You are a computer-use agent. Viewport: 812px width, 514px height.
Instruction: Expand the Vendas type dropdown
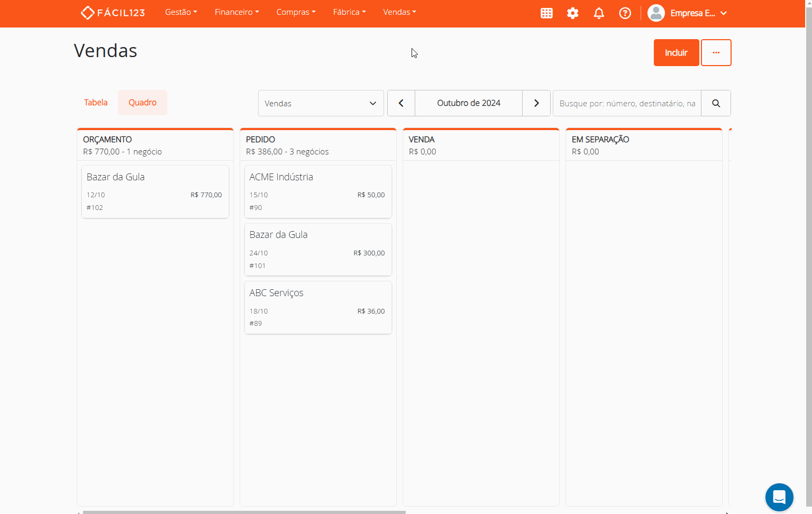(321, 103)
